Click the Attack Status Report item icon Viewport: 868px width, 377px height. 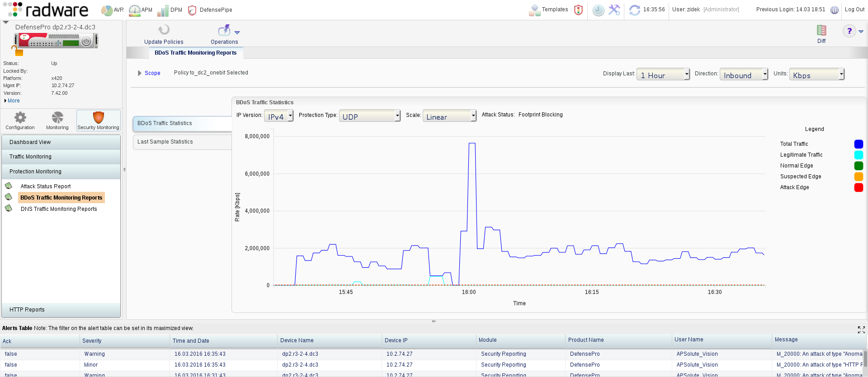tap(8, 186)
